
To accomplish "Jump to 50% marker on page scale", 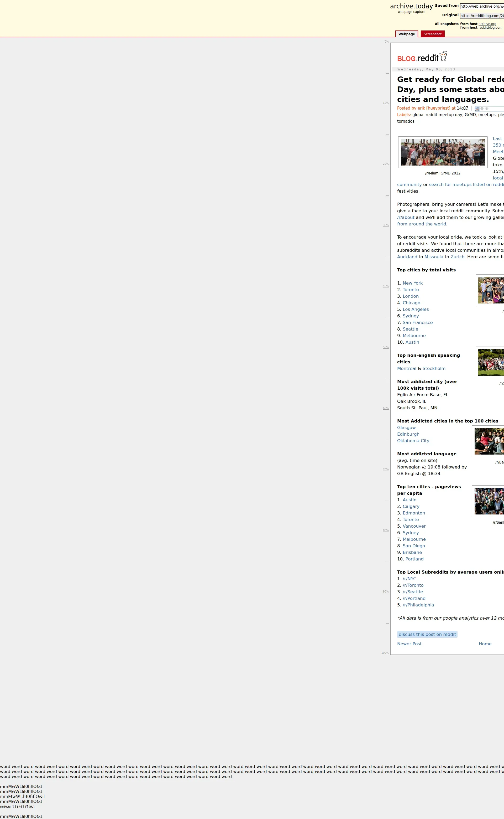I will click(x=385, y=347).
